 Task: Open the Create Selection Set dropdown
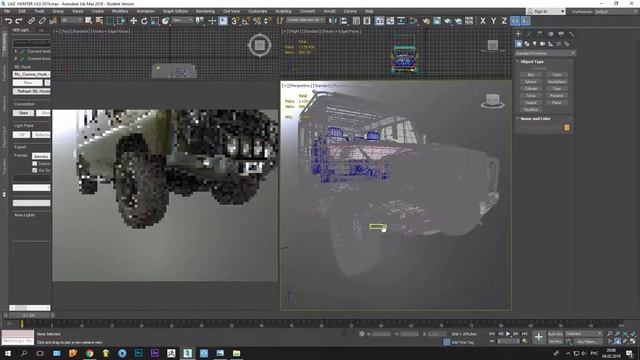coord(305,20)
